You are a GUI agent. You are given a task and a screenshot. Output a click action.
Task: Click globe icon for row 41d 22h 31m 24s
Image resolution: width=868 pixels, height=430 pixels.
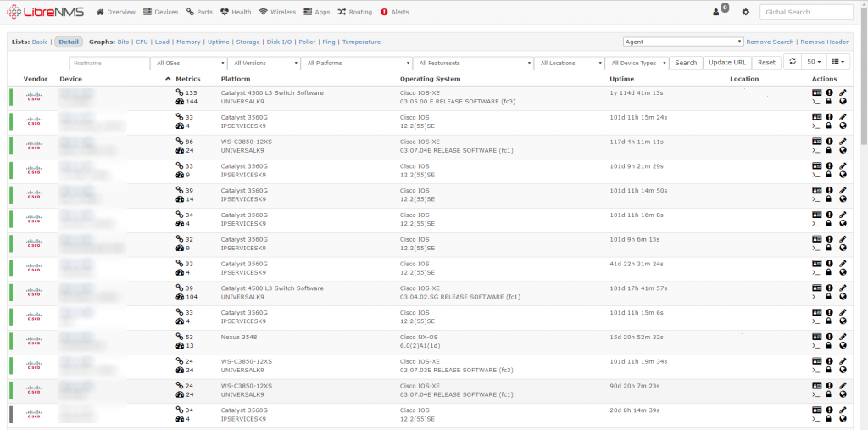(x=843, y=272)
